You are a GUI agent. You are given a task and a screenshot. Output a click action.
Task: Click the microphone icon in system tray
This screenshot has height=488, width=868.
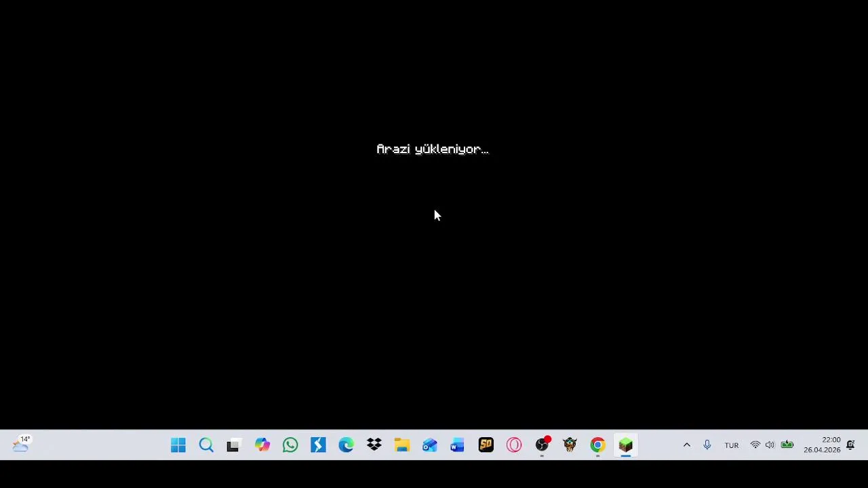tap(707, 445)
